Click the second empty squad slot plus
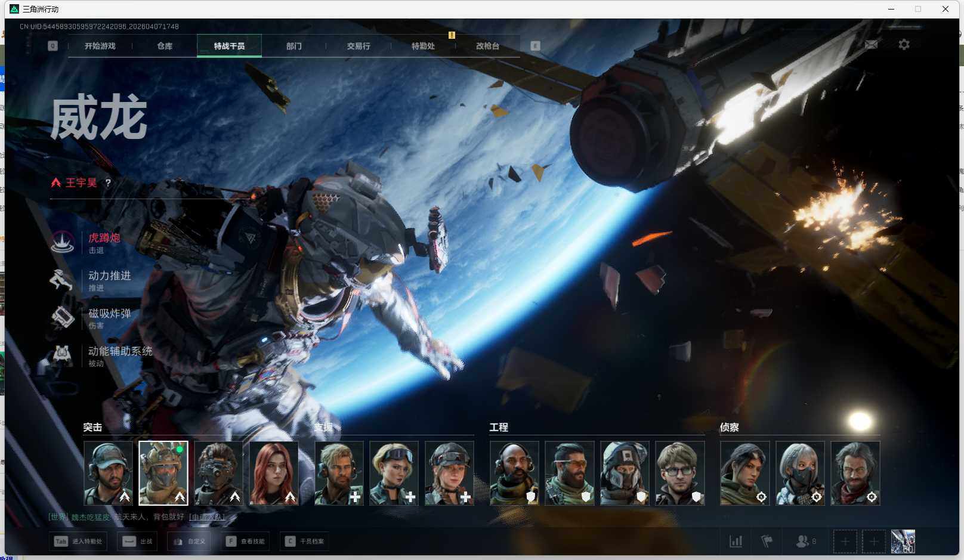Viewport: 964px width, 560px height. tap(874, 542)
